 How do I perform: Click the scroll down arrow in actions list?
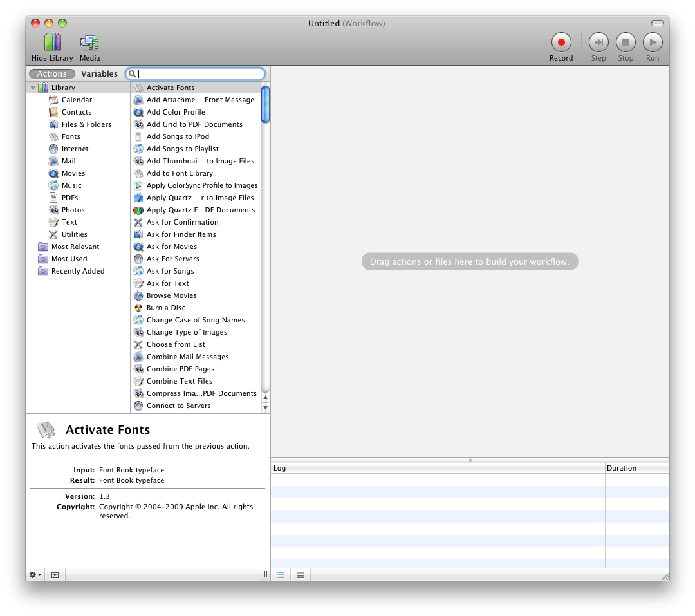click(266, 407)
